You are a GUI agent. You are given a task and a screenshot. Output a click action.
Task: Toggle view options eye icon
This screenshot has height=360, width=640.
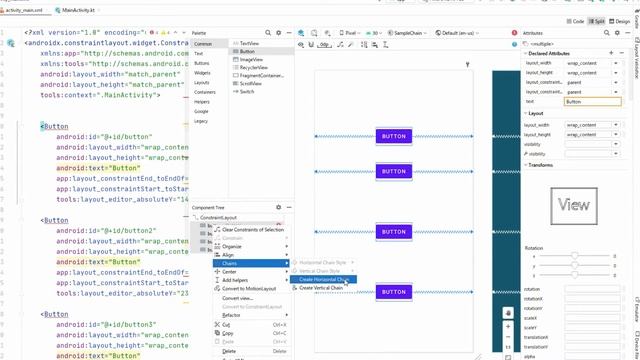coord(301,45)
